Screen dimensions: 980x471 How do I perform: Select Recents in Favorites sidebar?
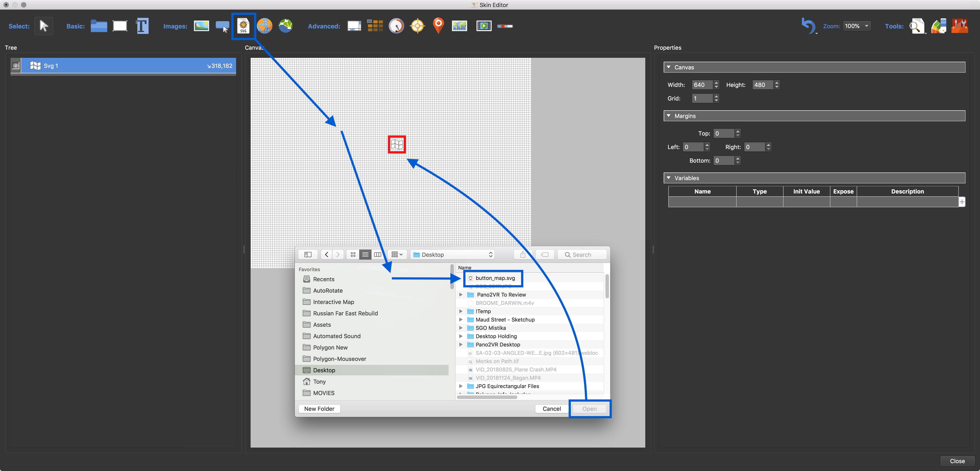323,279
